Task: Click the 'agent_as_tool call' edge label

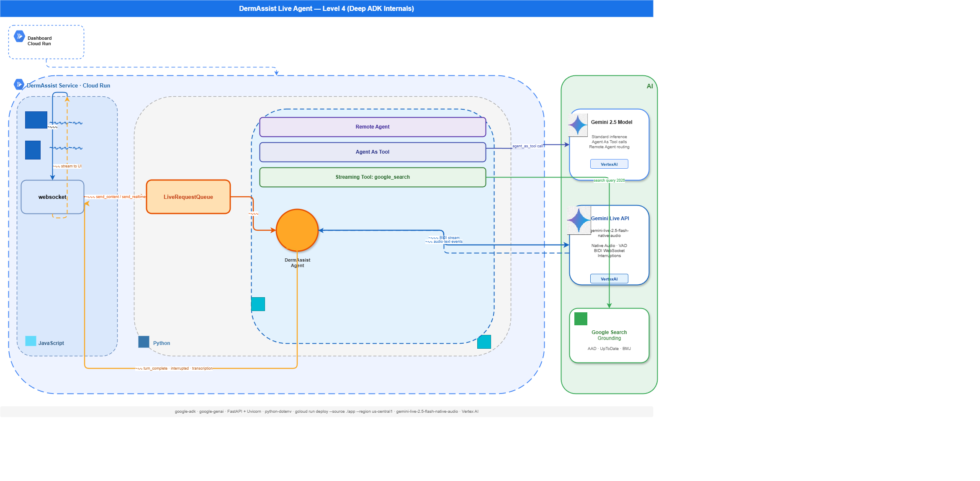Action: pyautogui.click(x=527, y=146)
